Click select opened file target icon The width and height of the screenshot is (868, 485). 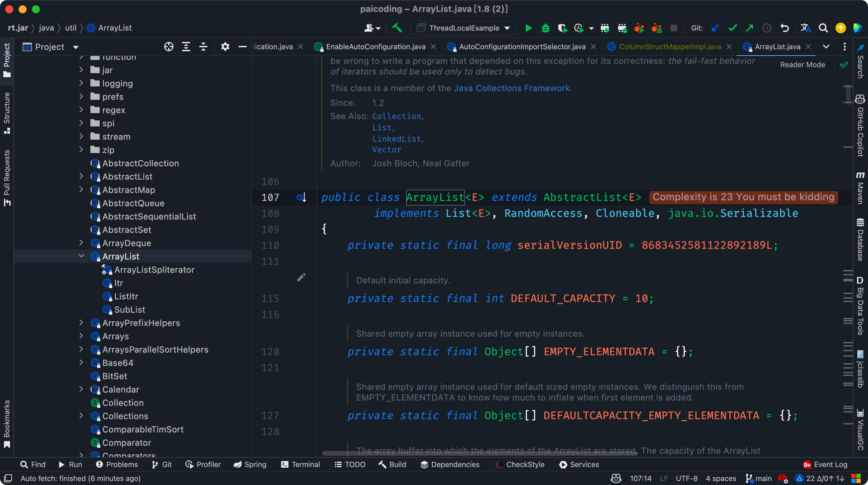pos(168,47)
